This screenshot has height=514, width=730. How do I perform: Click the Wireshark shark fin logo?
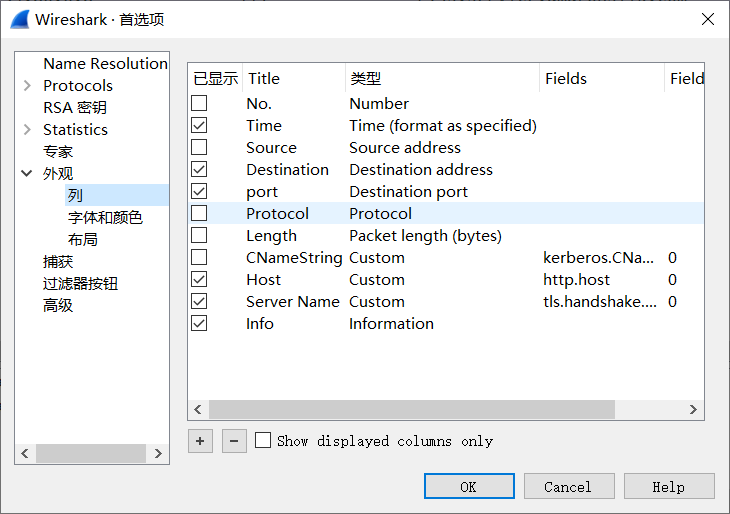[20, 20]
